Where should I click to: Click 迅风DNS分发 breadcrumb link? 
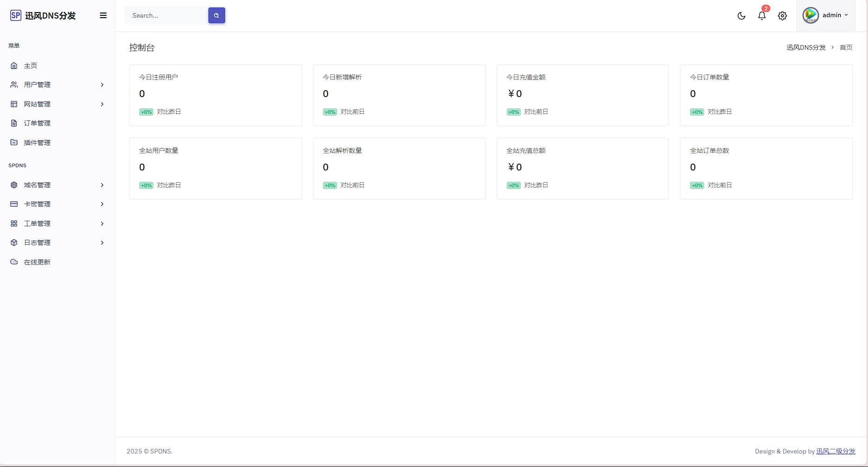click(806, 47)
